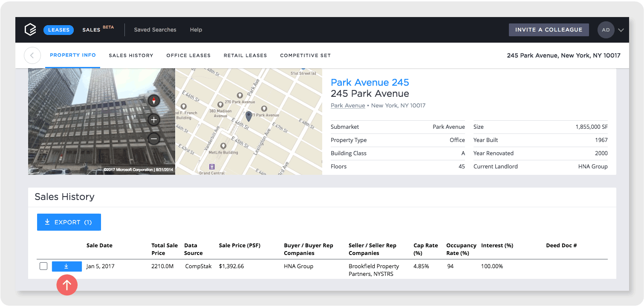Click the Export (1) button
Viewport: 644px width, 307px height.
[x=69, y=222]
